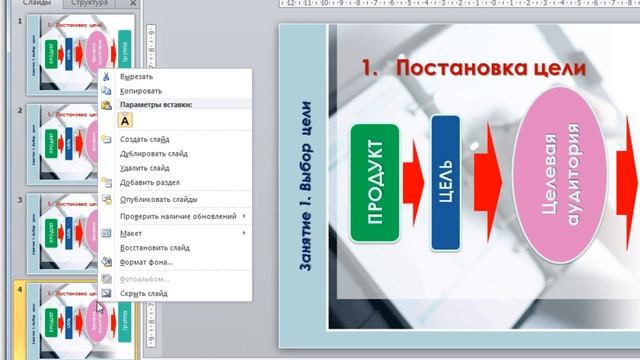Click the layout icon beside Макет
The image size is (640, 360).
coord(106,233)
